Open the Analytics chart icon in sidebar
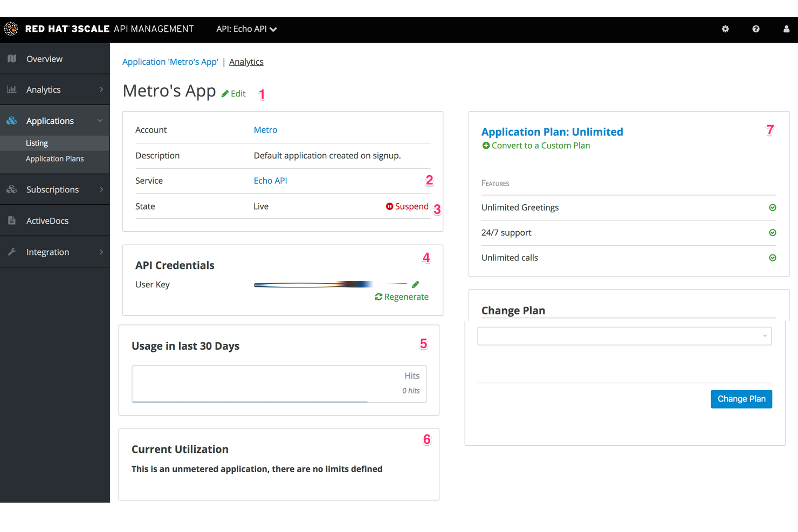The image size is (798, 532). pos(11,89)
